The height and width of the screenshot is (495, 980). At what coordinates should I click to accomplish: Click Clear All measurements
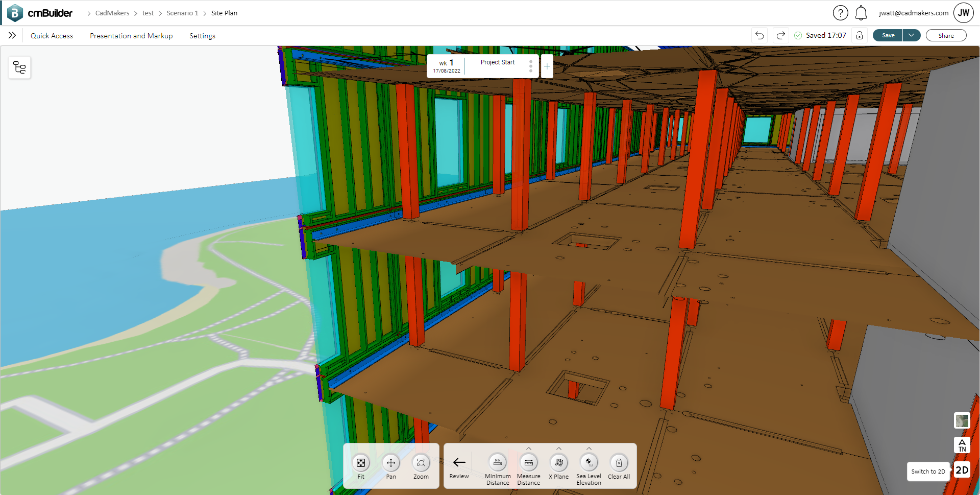619,466
